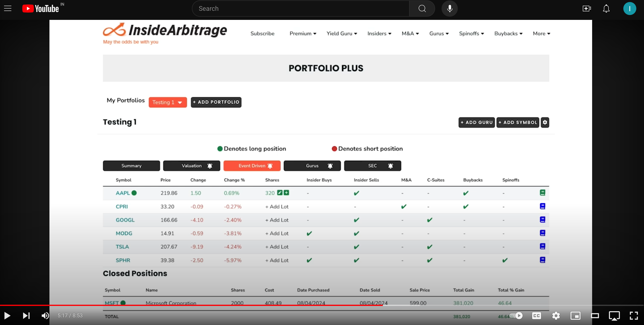Open the Testing 1 portfolio dropdown
This screenshot has height=325, width=644.
[168, 102]
